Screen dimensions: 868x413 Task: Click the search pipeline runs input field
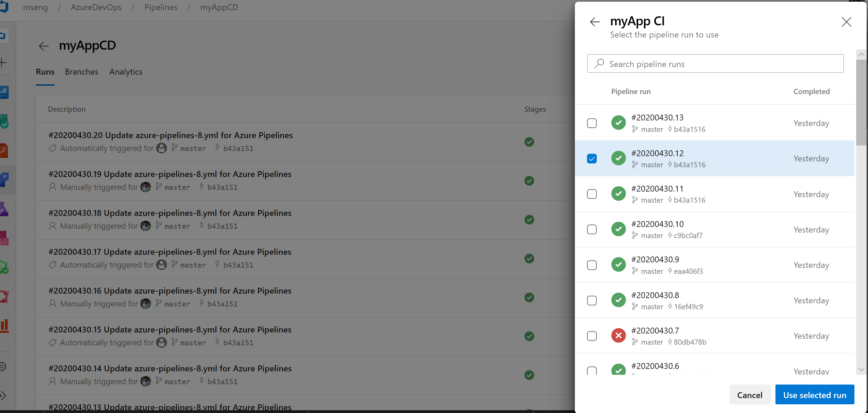715,64
